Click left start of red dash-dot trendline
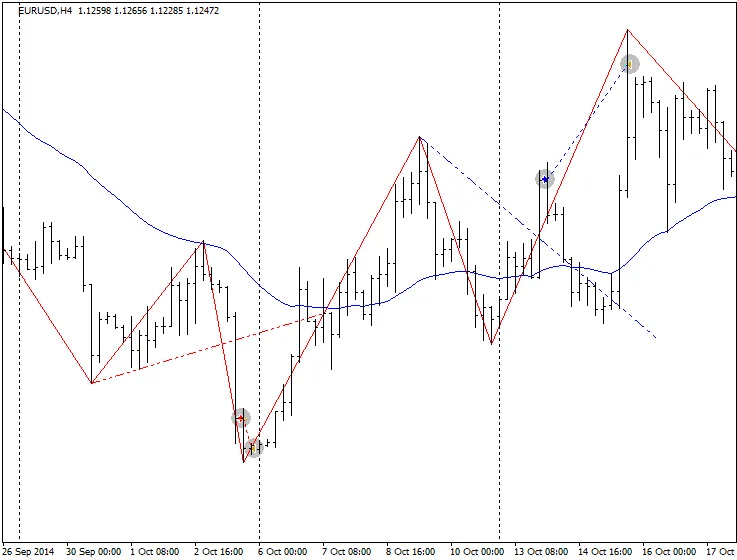This screenshot has height=560, width=737. [x=92, y=383]
